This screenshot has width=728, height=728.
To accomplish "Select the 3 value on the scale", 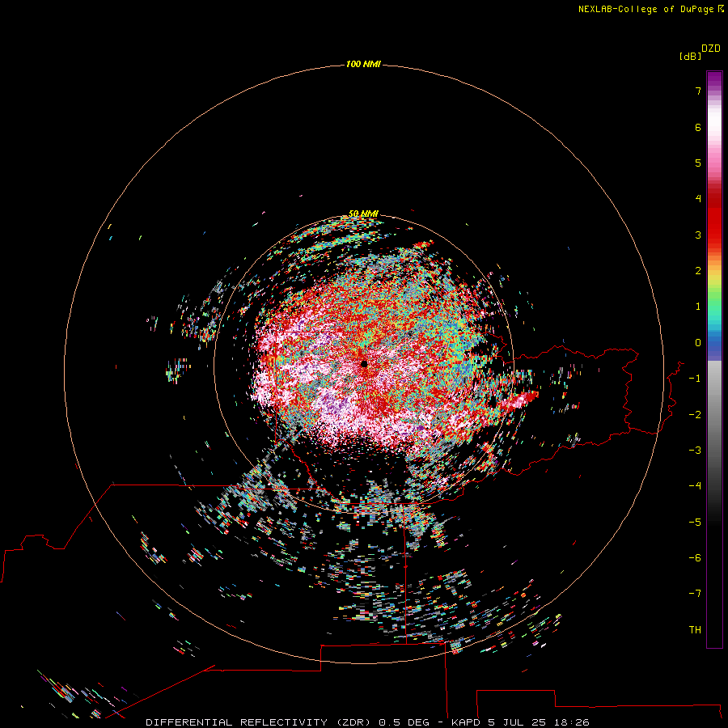I will click(698, 235).
